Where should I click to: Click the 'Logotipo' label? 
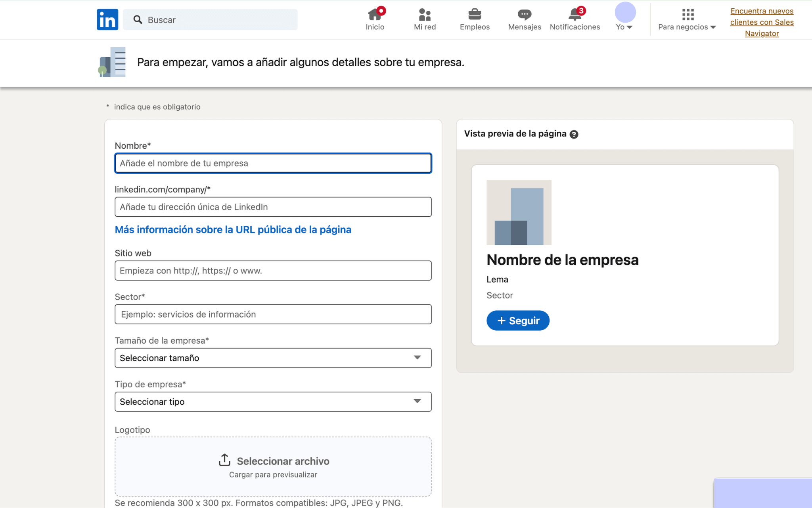[132, 430]
